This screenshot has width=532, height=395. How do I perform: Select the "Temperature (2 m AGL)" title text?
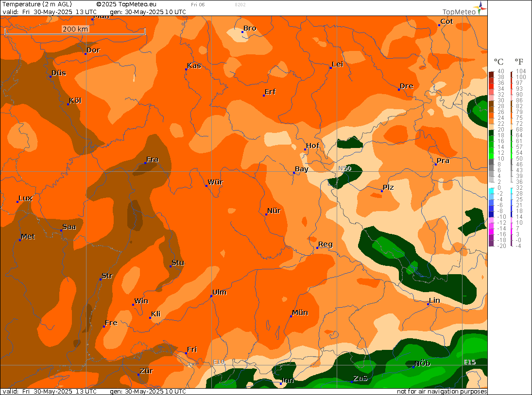[x=37, y=4]
